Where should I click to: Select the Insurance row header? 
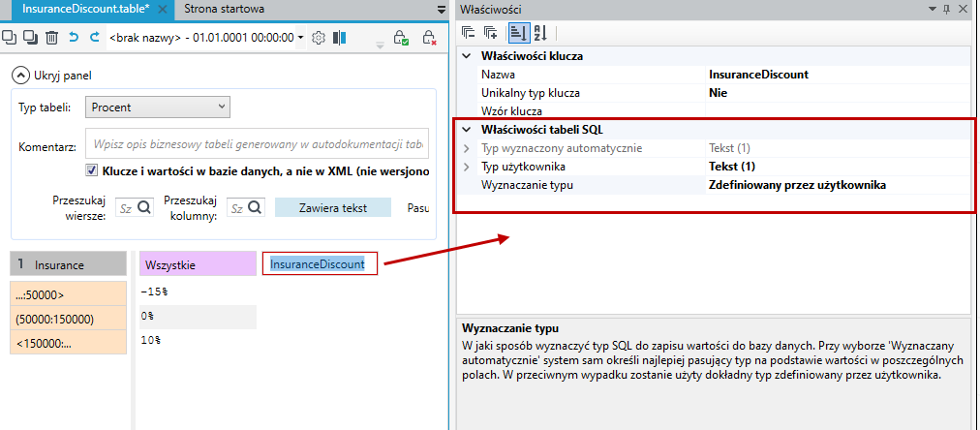(68, 264)
